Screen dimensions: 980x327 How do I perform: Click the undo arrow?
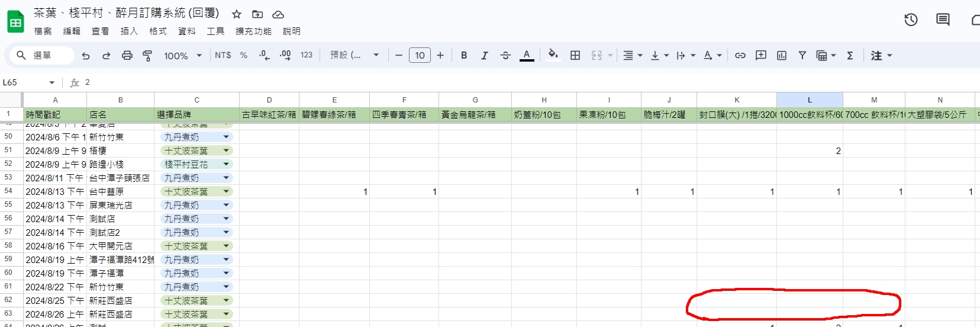[x=86, y=56]
